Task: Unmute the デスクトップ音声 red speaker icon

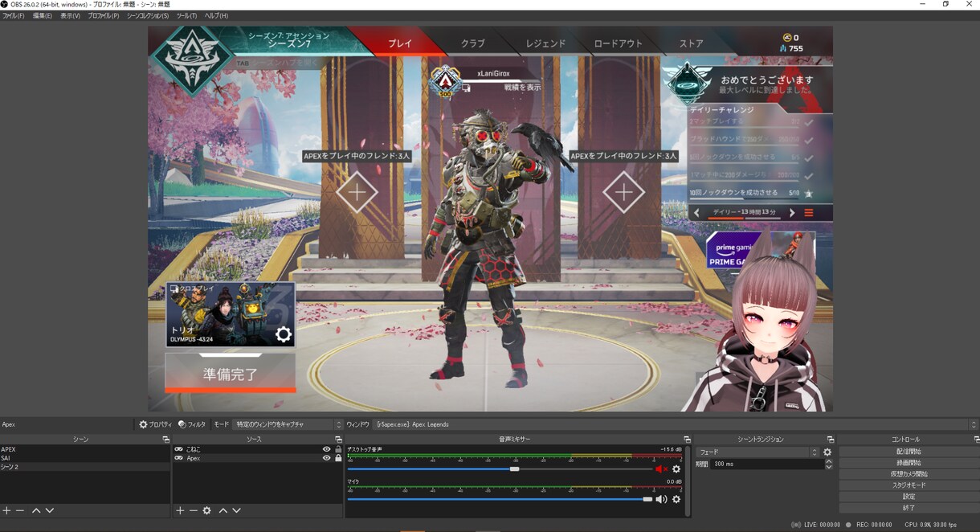Action: click(661, 469)
